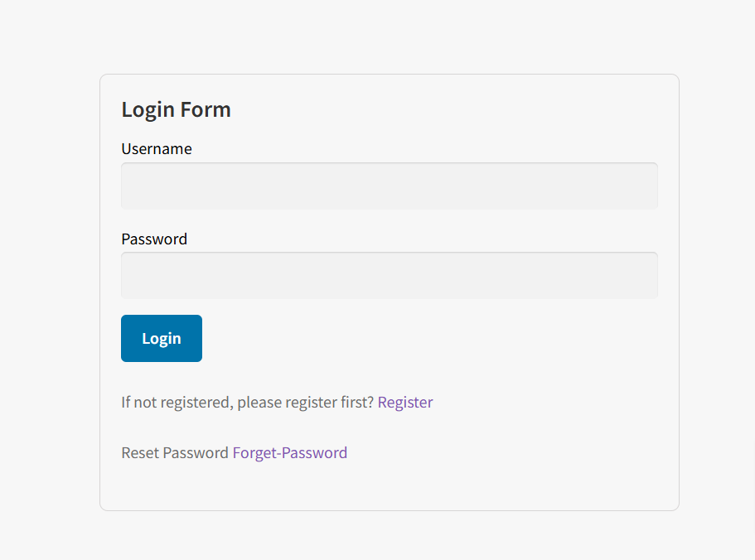755x560 pixels.
Task: Click the Login button under Password
Action: (162, 338)
